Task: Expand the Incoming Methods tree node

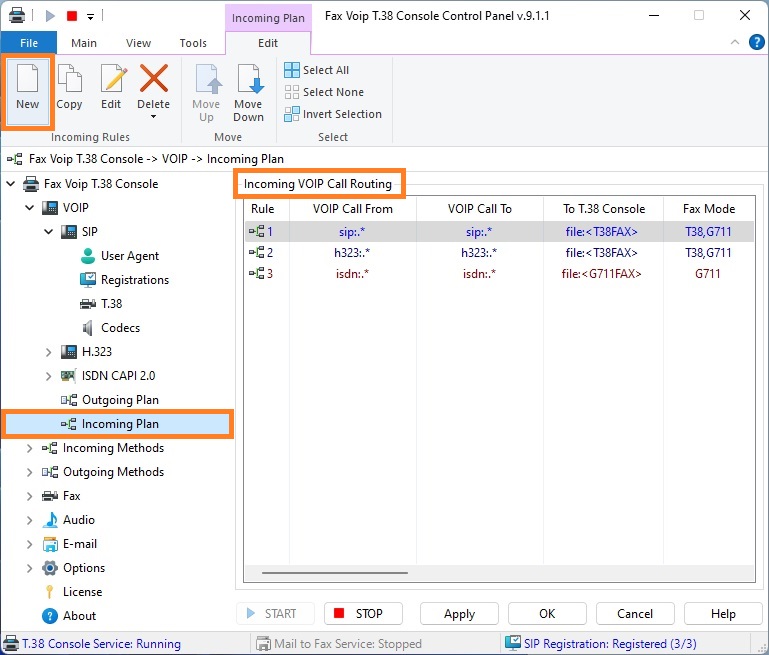Action: (29, 448)
